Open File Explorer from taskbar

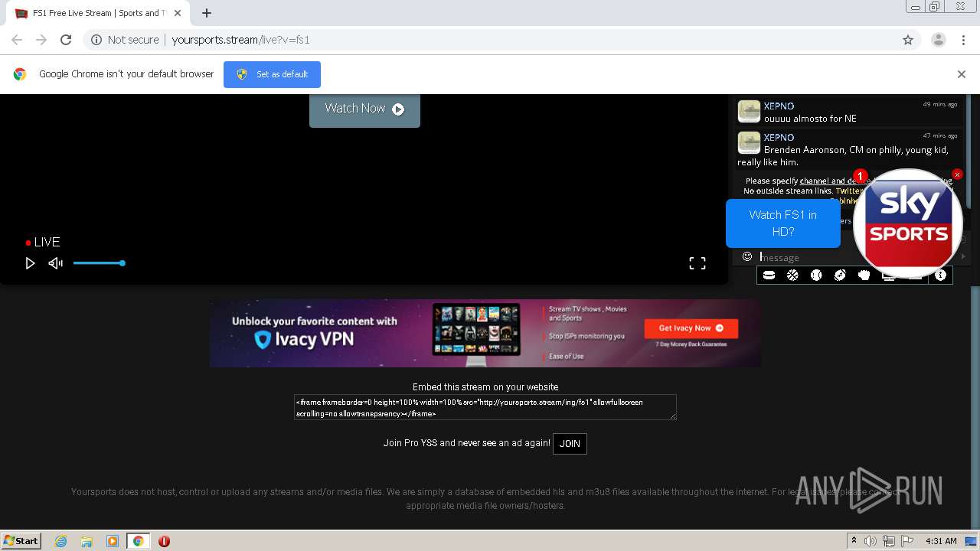tap(87, 541)
